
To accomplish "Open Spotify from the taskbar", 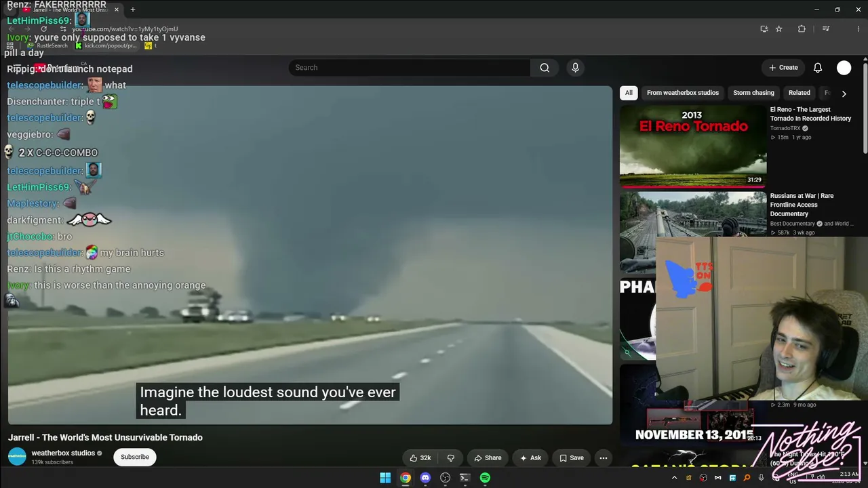I will point(485,478).
